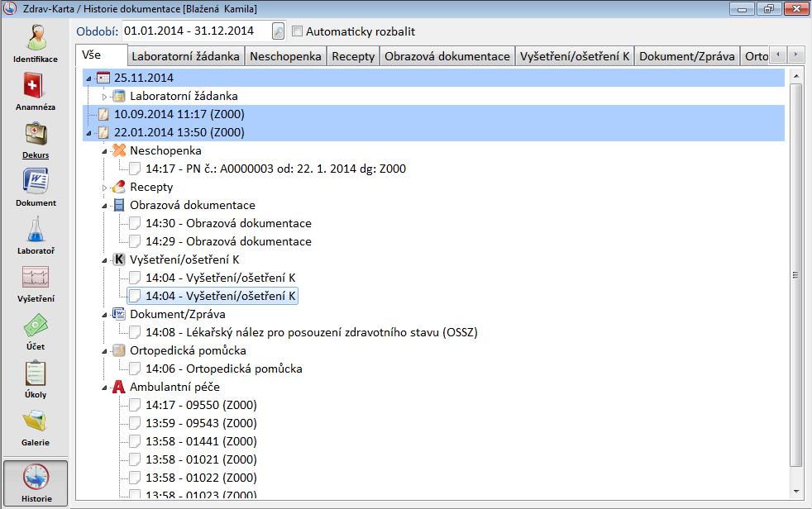Check the 14:08 Lékařský nález box
Viewport: 812px width, 509px height.
(x=135, y=332)
